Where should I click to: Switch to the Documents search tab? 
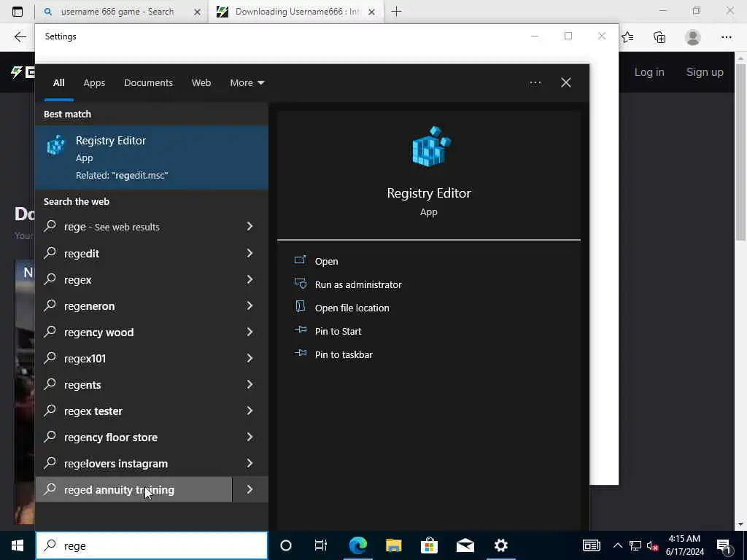pyautogui.click(x=148, y=83)
